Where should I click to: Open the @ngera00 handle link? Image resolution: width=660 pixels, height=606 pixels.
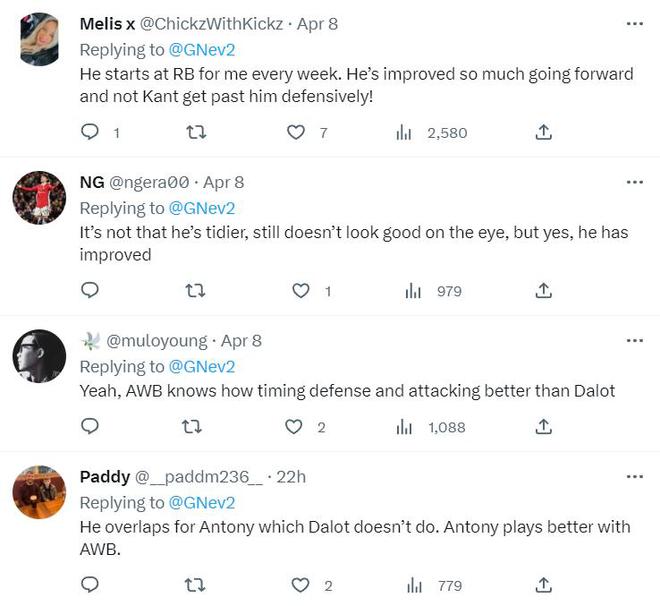(151, 182)
